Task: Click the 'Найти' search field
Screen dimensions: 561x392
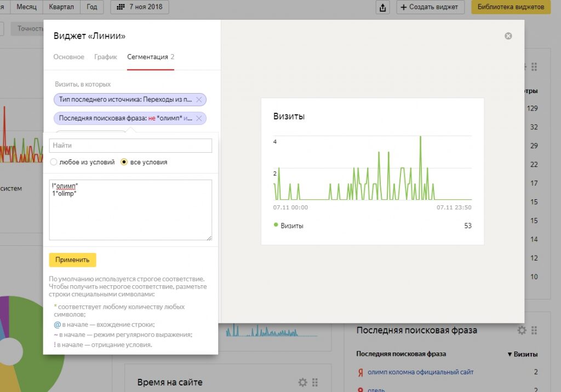Action: 130,146
